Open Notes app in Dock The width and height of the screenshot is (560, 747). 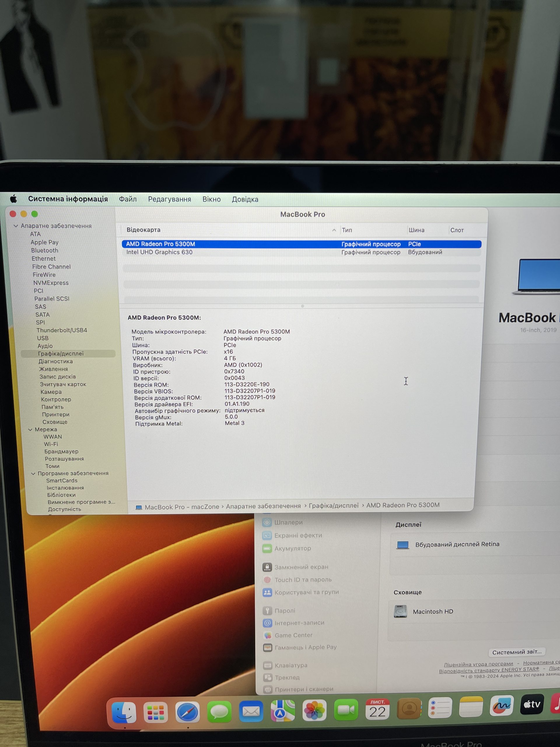coord(471,706)
